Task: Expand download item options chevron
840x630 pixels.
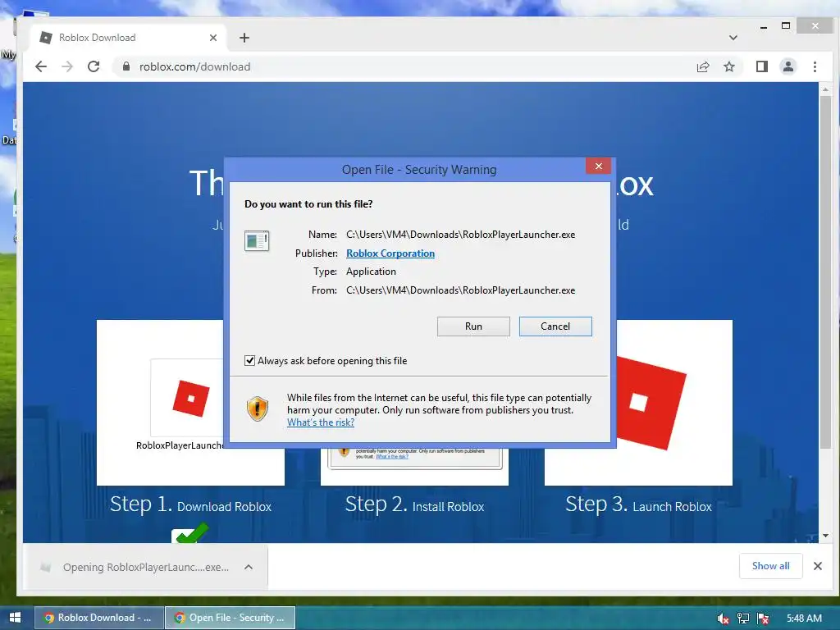Action: pyautogui.click(x=249, y=567)
